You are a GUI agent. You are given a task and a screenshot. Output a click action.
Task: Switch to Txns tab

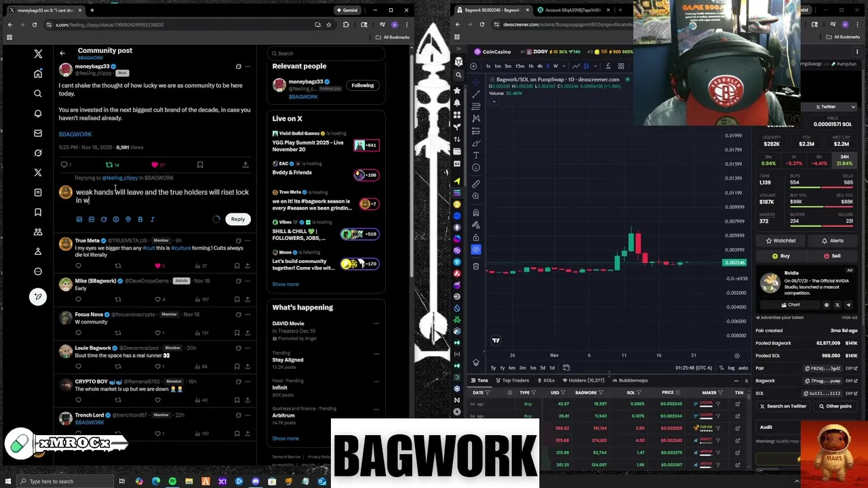click(x=479, y=381)
